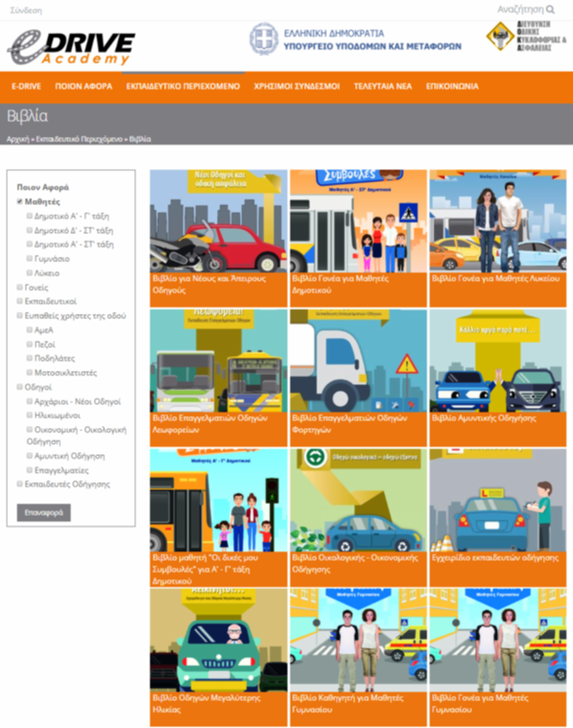Screen dimensions: 573x728
Task: Enable the Γονείς filter checkbox
Action: [20, 288]
